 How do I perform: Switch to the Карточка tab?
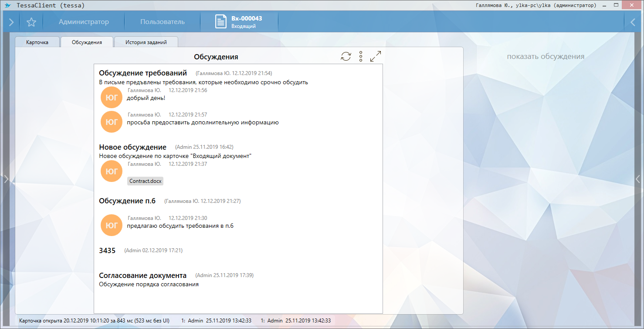(37, 42)
